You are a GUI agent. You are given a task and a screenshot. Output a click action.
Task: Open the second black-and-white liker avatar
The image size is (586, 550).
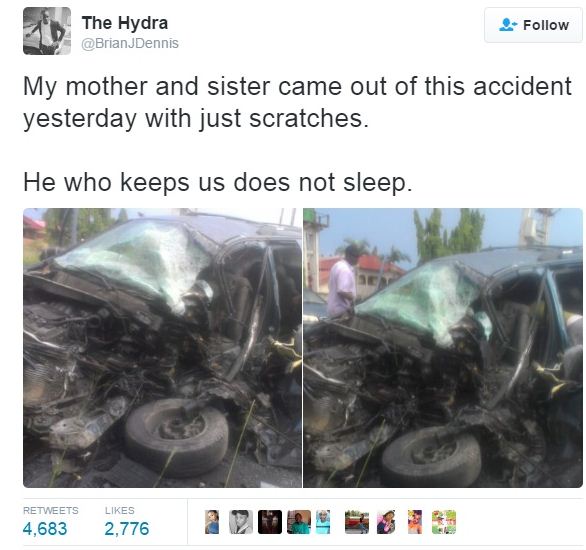pos(241,522)
